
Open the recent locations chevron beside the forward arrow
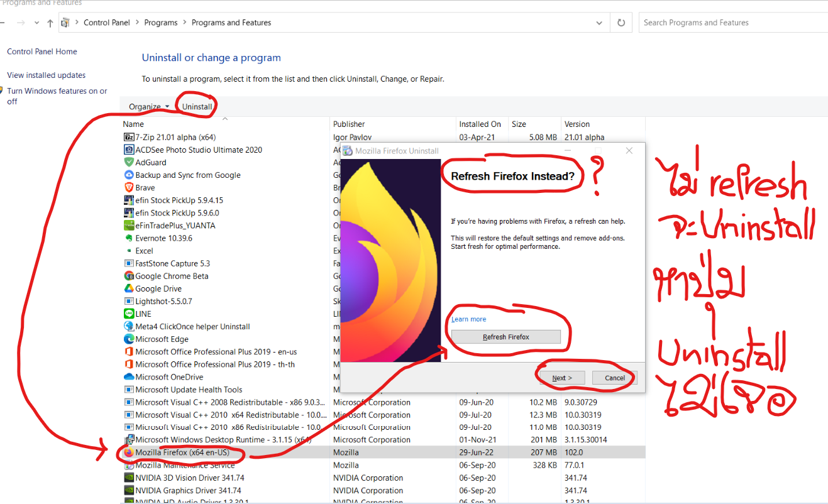[x=36, y=23]
